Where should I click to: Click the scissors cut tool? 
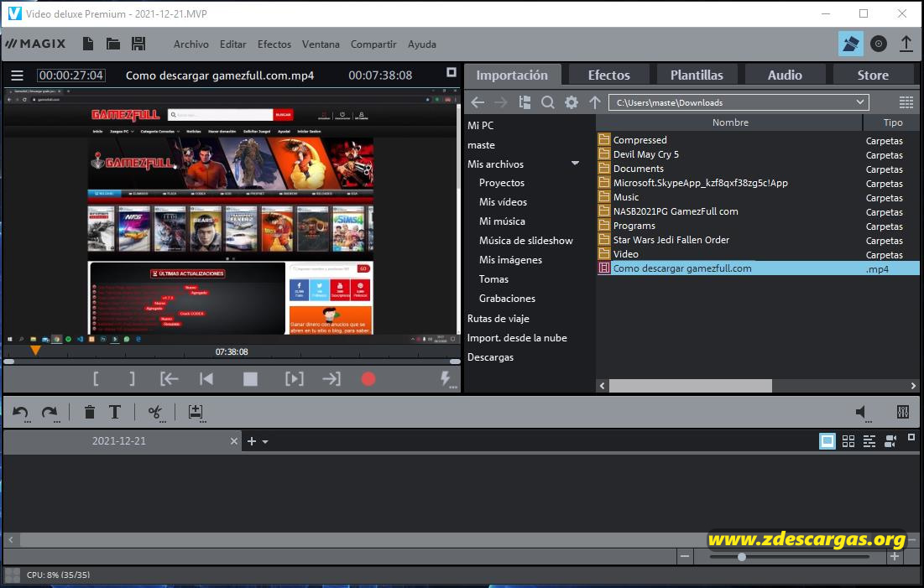(x=155, y=412)
